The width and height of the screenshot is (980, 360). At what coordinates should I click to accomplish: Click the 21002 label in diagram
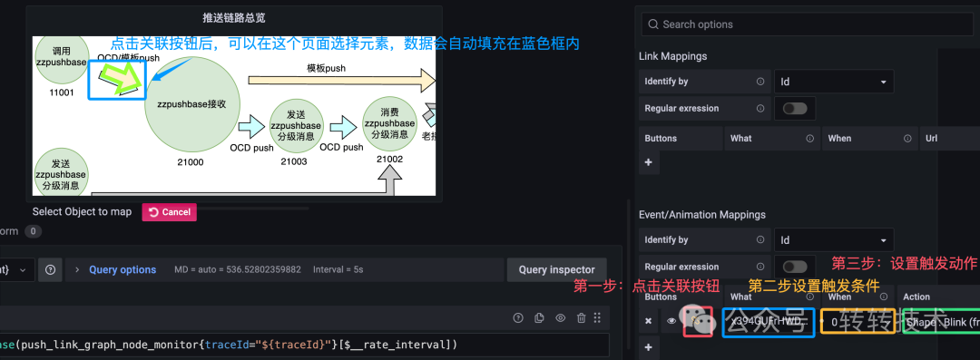click(x=389, y=160)
